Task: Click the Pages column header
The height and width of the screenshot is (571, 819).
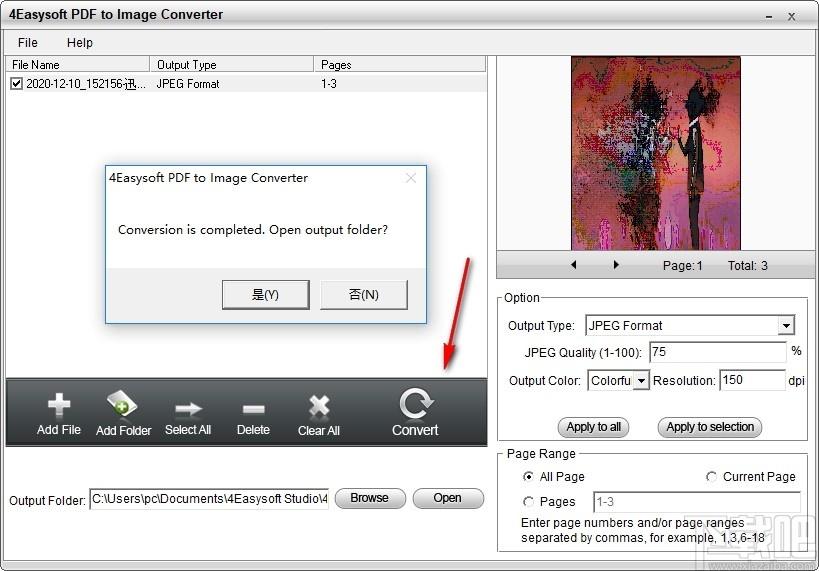Action: pyautogui.click(x=400, y=65)
